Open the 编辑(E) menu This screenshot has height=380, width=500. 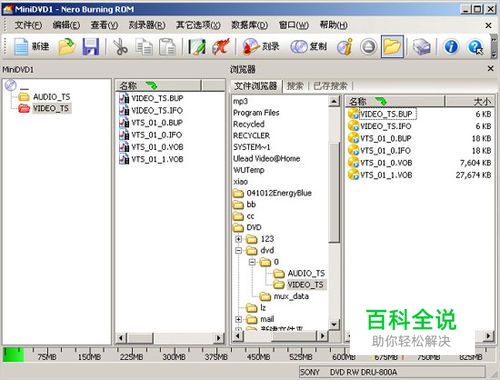pyautogui.click(x=66, y=25)
